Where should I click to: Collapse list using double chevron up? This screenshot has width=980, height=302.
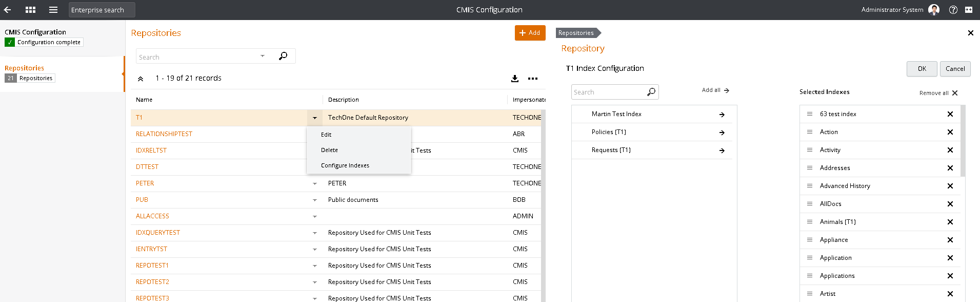[x=141, y=79]
